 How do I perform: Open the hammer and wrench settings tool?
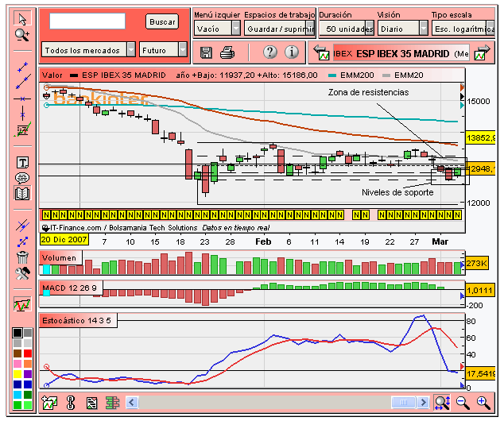pyautogui.click(x=22, y=273)
